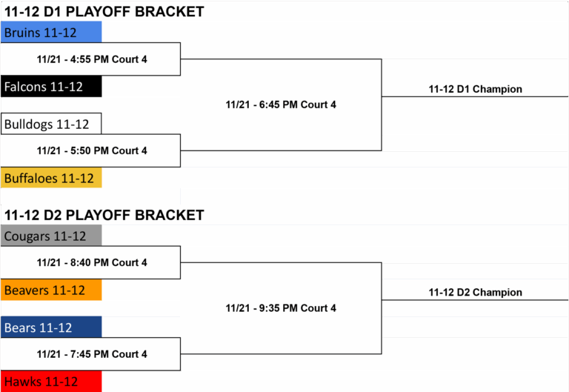Select the black Falcons 11-12 team cell

tap(51, 87)
